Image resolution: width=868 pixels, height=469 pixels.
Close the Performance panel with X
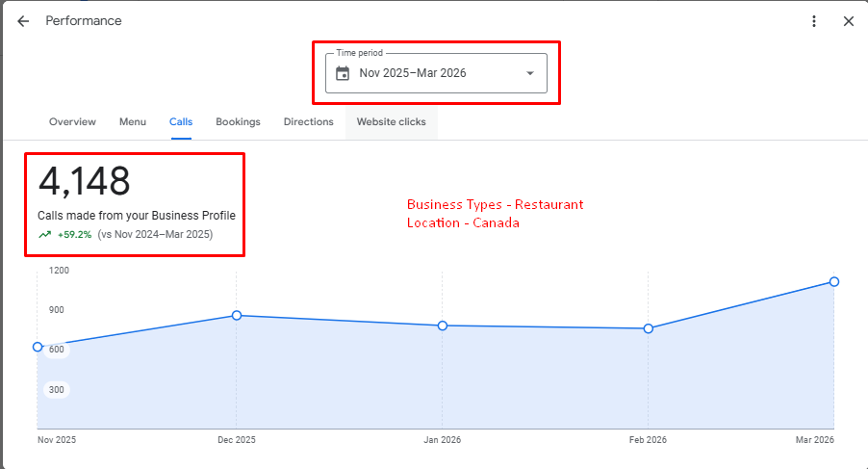(x=848, y=21)
